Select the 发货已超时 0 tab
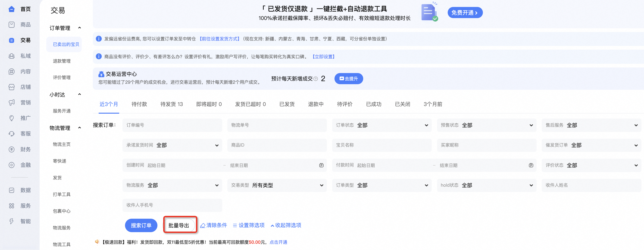This screenshot has width=644, height=250. [250, 104]
